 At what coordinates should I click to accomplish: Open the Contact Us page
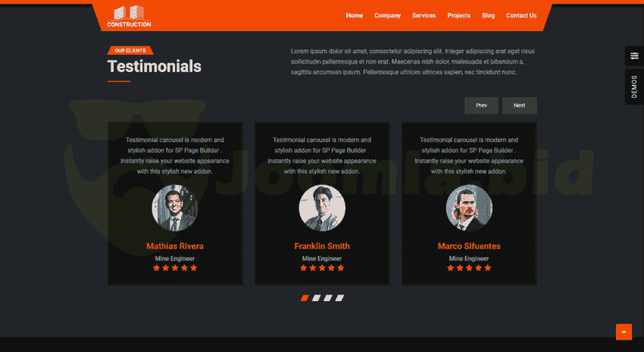(x=521, y=16)
